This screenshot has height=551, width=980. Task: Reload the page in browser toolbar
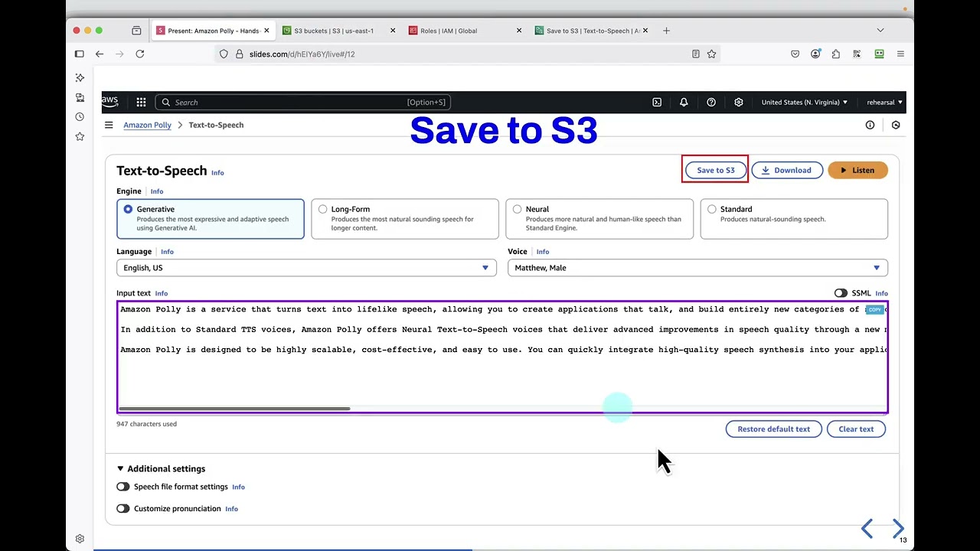click(x=140, y=54)
